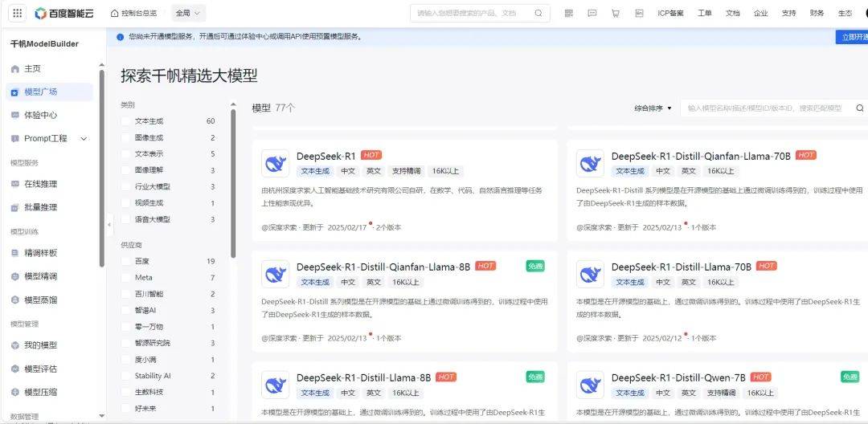Check the 行业大模型 category filter

[x=125, y=187]
